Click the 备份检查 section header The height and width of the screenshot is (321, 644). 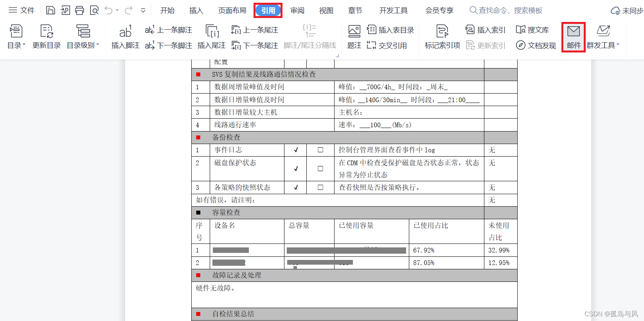coord(226,137)
